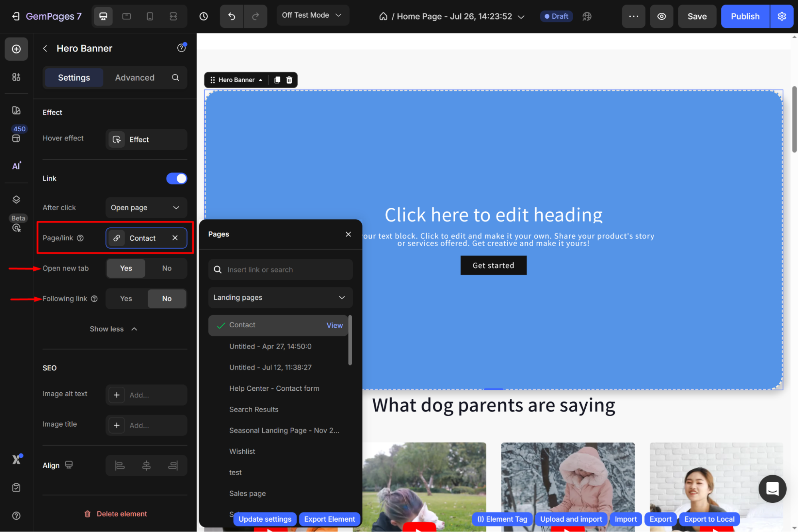
Task: Set Following link to Yes
Action: pos(126,299)
